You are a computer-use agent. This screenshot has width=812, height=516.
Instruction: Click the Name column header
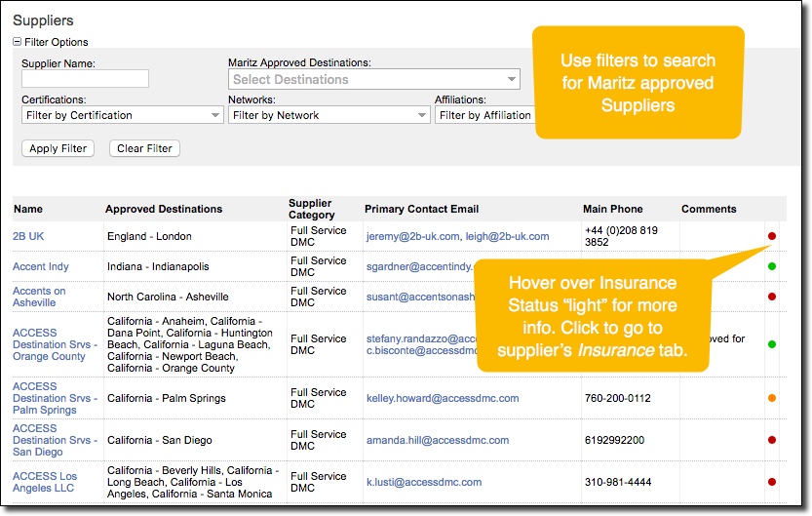(x=28, y=209)
